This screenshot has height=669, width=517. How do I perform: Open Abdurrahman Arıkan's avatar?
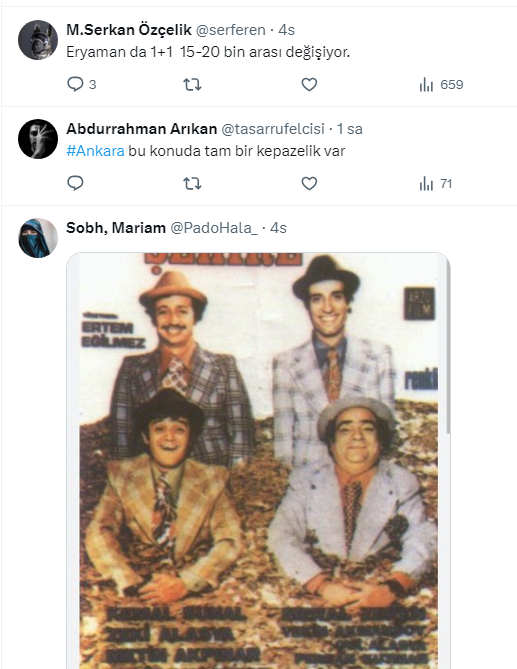pyautogui.click(x=38, y=139)
